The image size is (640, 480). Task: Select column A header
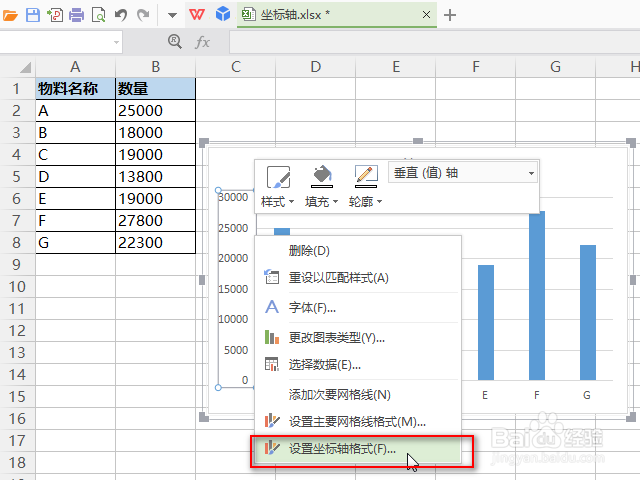point(75,67)
